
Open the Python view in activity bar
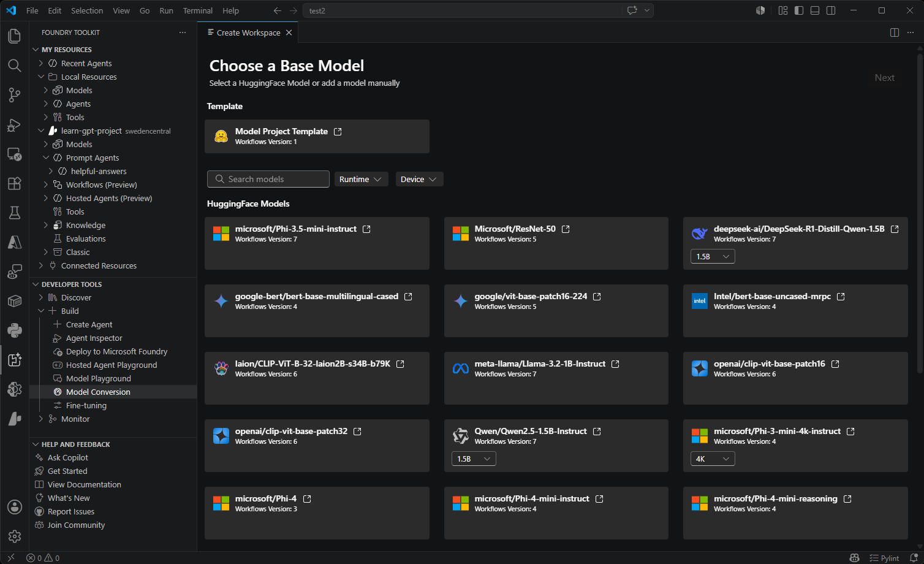(15, 330)
